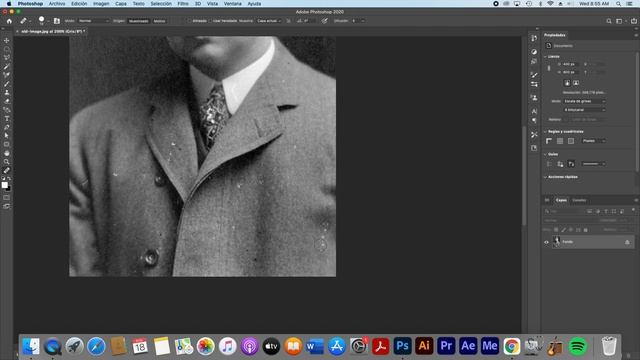640x360 pixels.
Task: Open the Imagen menu
Action: pyautogui.click(x=101, y=4)
